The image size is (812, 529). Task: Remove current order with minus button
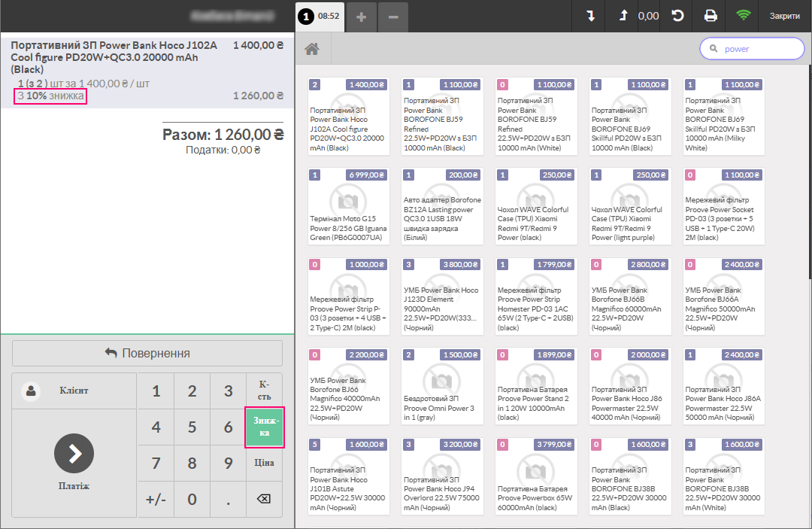coord(393,17)
